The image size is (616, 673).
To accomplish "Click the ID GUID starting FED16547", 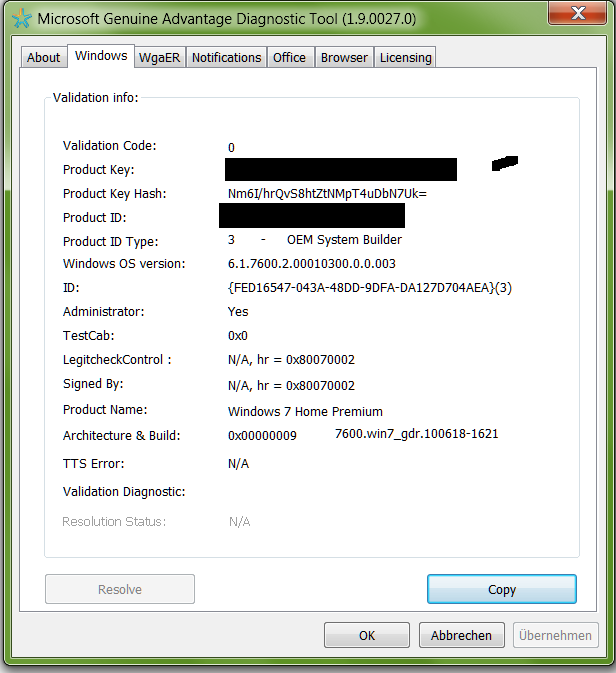I will [x=370, y=288].
